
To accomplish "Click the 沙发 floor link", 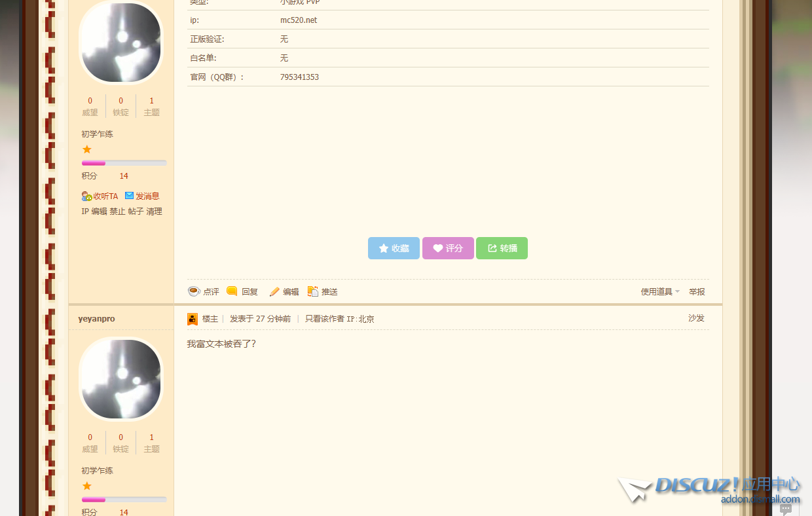I will pos(696,318).
